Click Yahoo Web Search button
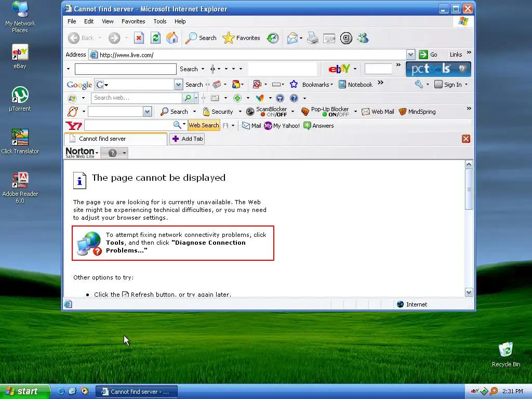This screenshot has width=532, height=399. point(204,125)
